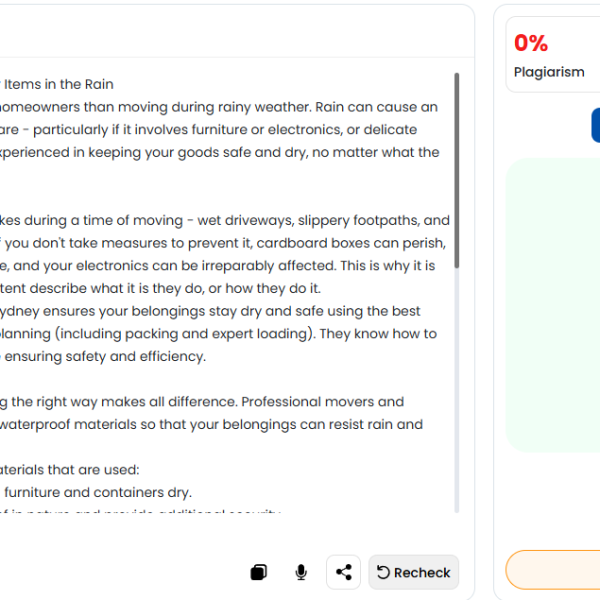
Task: Click the line ending "aterials that are used:"
Action: pos(70,470)
